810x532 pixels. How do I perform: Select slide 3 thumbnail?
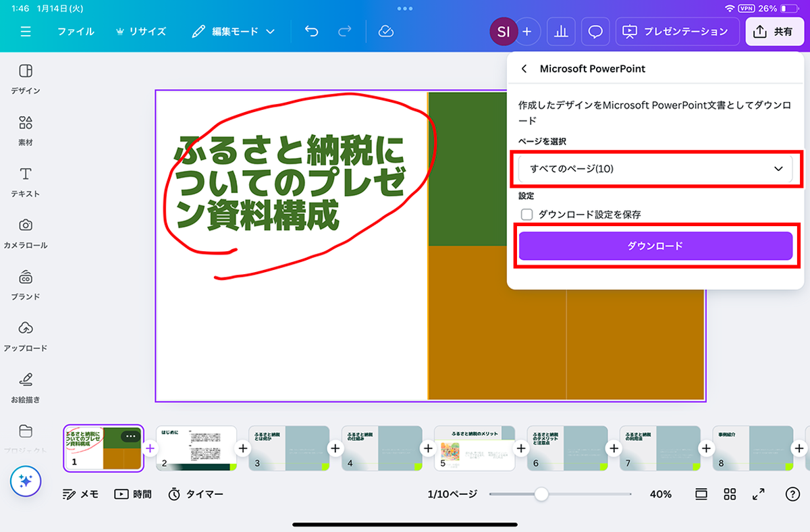[289, 448]
